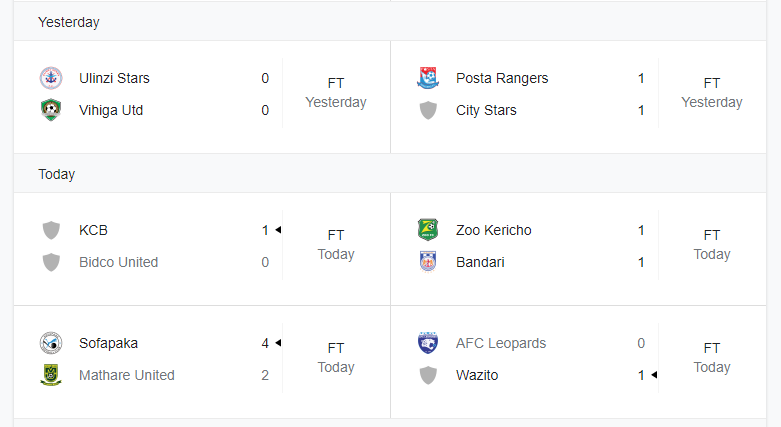Open Ulinzi Stars match FT Yesterday status

click(x=336, y=93)
